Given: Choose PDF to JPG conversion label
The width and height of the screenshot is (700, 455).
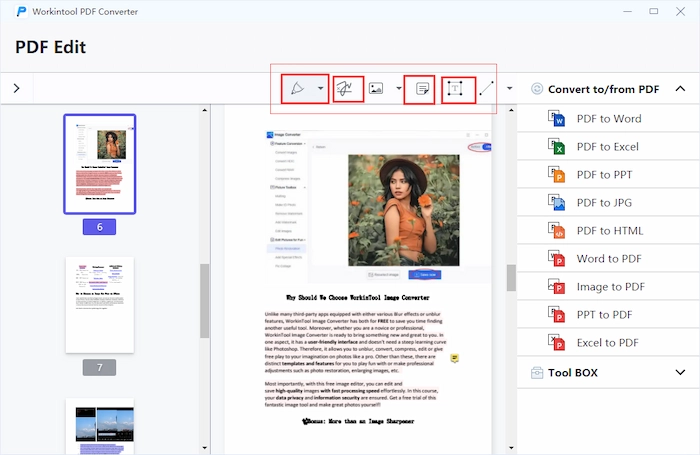Looking at the screenshot, I should tap(604, 203).
